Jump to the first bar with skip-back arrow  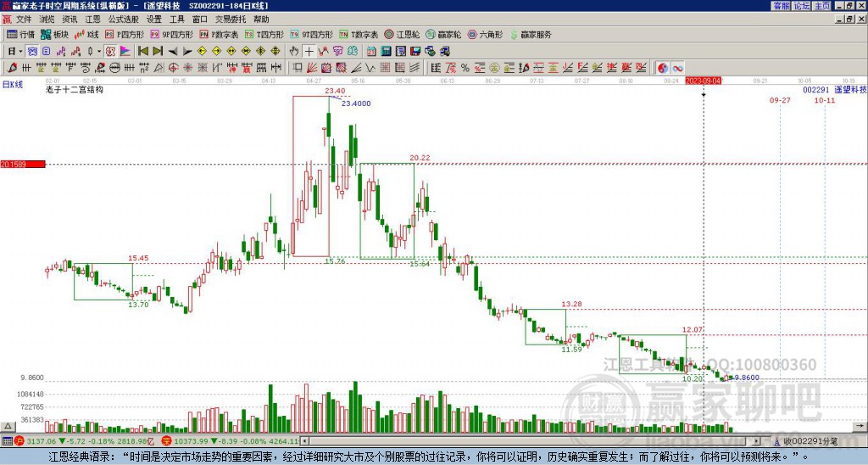[x=142, y=52]
